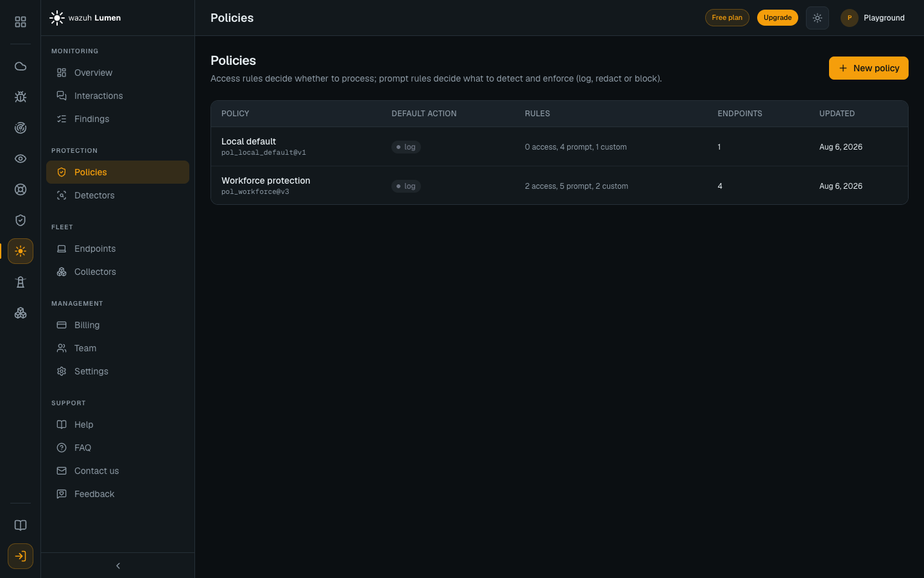Open the Playground account menu
924x578 pixels.
(873, 18)
